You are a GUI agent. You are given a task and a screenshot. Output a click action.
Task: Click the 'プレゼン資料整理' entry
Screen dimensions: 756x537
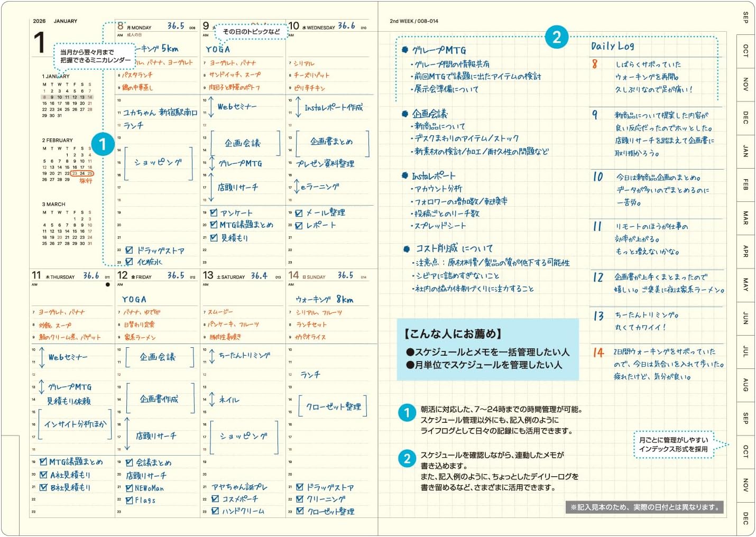[325, 163]
